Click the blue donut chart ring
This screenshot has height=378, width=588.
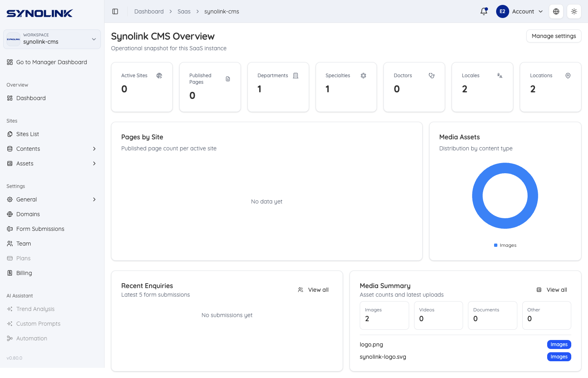coord(477,196)
